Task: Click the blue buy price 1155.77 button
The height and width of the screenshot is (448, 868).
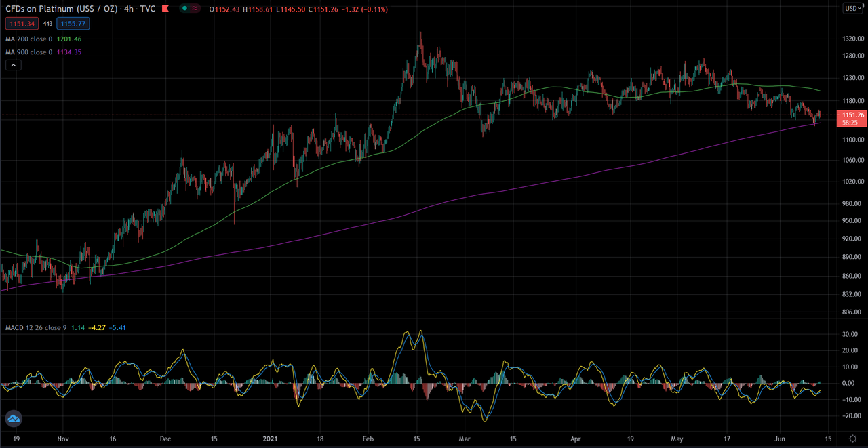Action: pyautogui.click(x=73, y=24)
